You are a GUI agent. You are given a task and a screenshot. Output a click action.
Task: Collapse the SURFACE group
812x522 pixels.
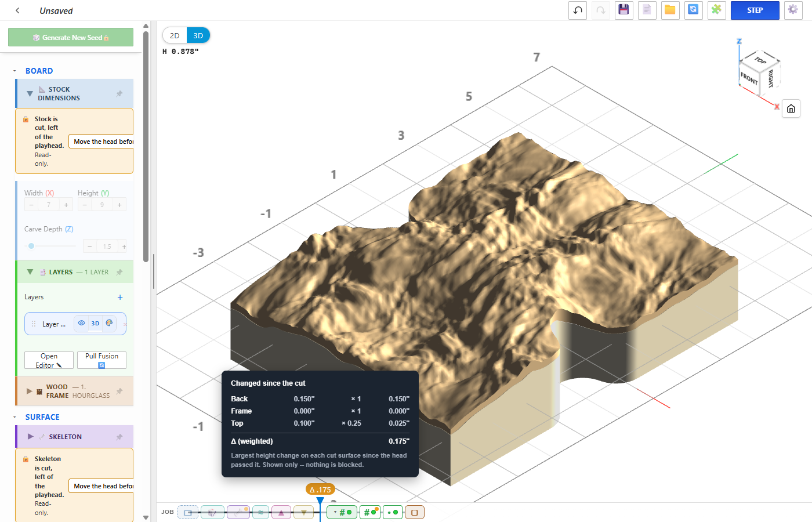[x=15, y=417]
